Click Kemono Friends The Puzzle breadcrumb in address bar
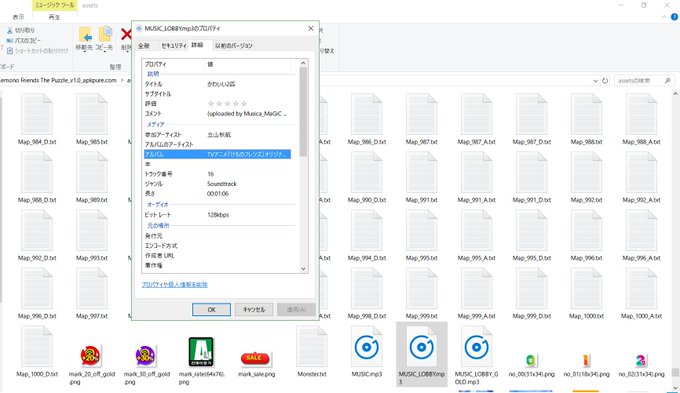Screen dimensions: 680x393 coord(58,81)
